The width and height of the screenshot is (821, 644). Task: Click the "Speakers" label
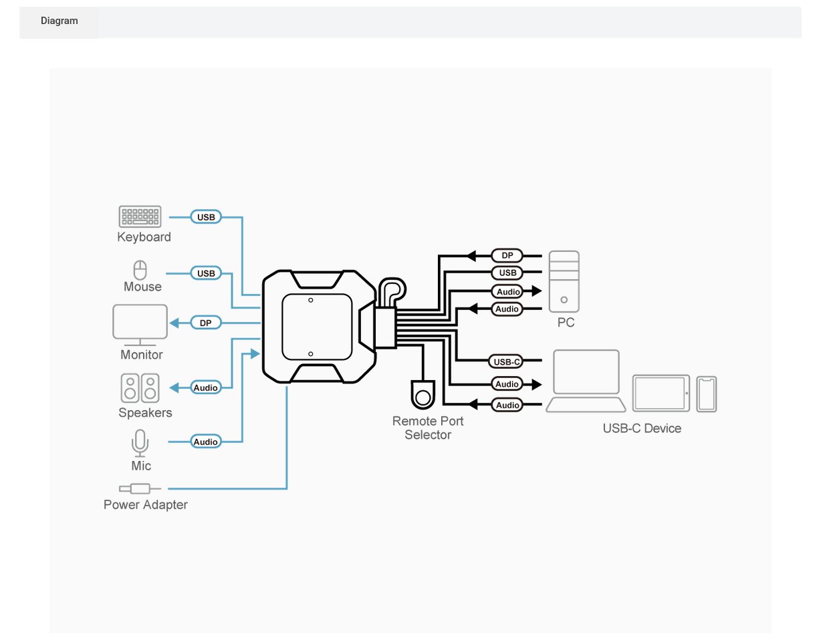click(145, 413)
